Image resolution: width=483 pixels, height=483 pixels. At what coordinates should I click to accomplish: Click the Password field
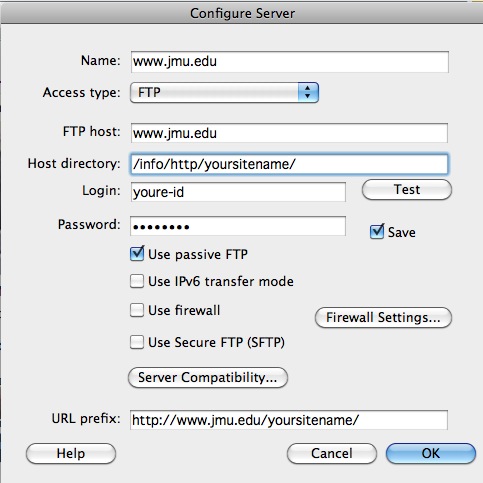tap(238, 226)
